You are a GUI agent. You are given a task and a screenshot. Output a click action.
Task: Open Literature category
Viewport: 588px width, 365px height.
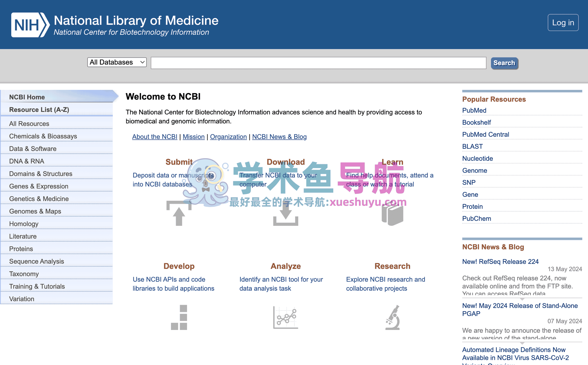click(x=57, y=236)
